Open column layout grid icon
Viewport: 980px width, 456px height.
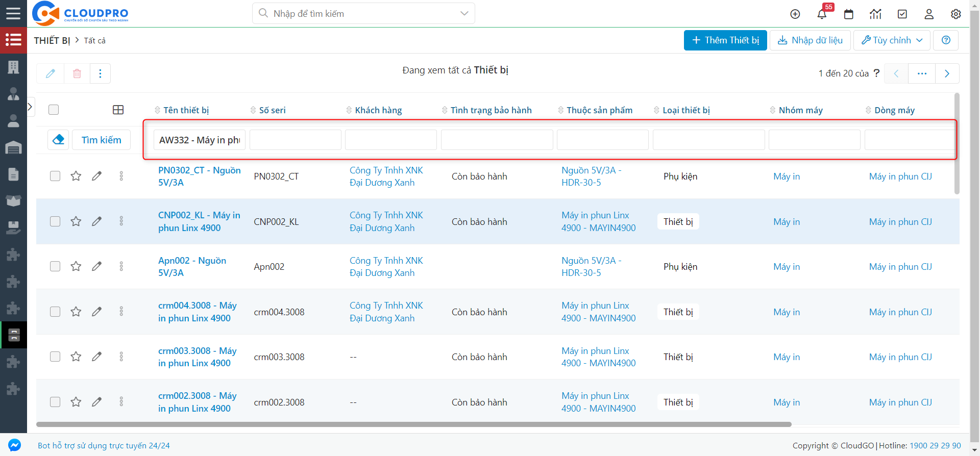point(118,110)
